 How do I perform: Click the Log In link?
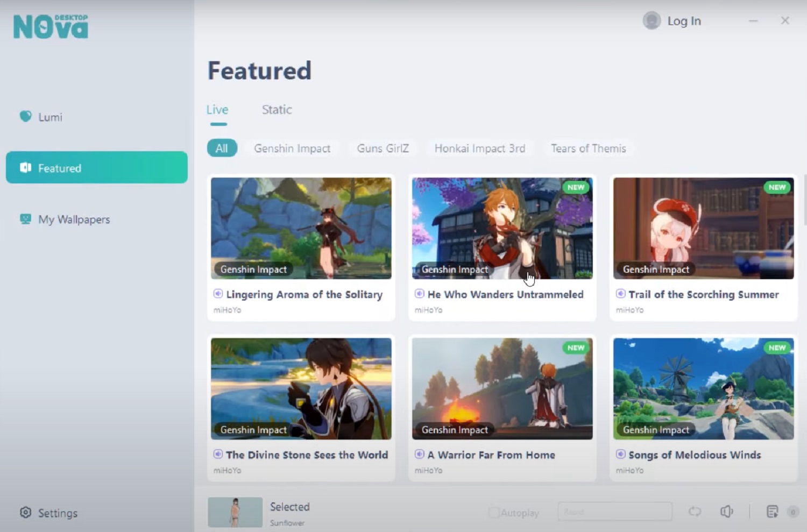(x=684, y=21)
